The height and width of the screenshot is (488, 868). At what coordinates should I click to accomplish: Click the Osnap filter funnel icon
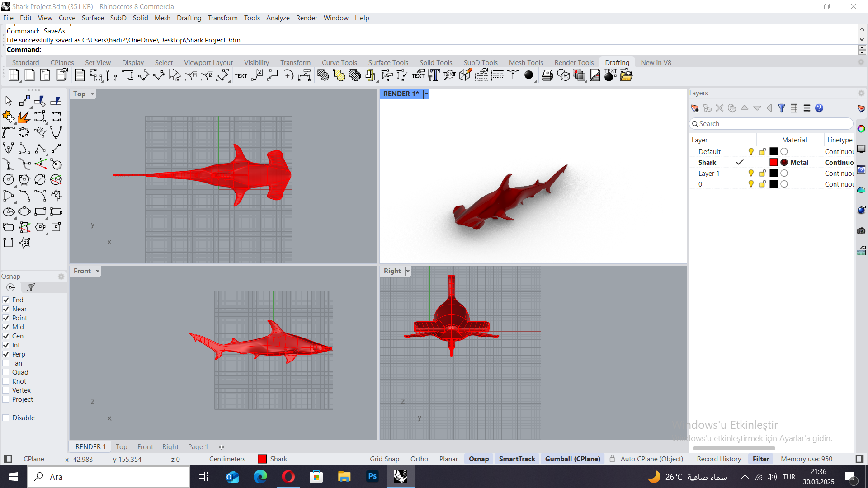pos(31,287)
